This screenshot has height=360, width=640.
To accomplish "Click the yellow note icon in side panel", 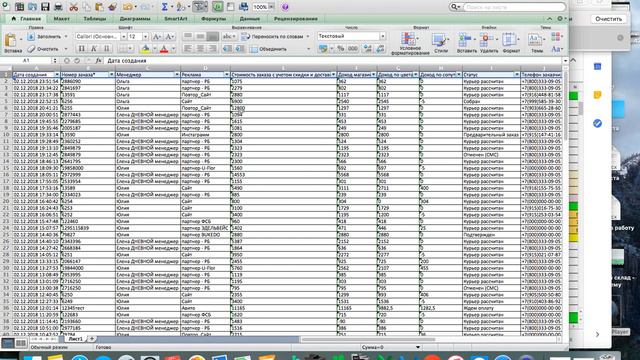I will [x=597, y=95].
